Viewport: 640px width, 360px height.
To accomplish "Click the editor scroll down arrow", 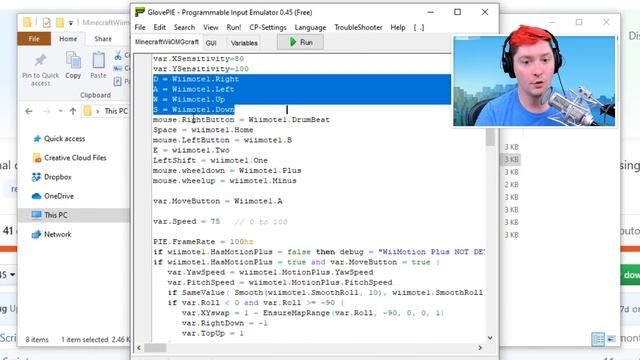I will pyautogui.click(x=490, y=338).
